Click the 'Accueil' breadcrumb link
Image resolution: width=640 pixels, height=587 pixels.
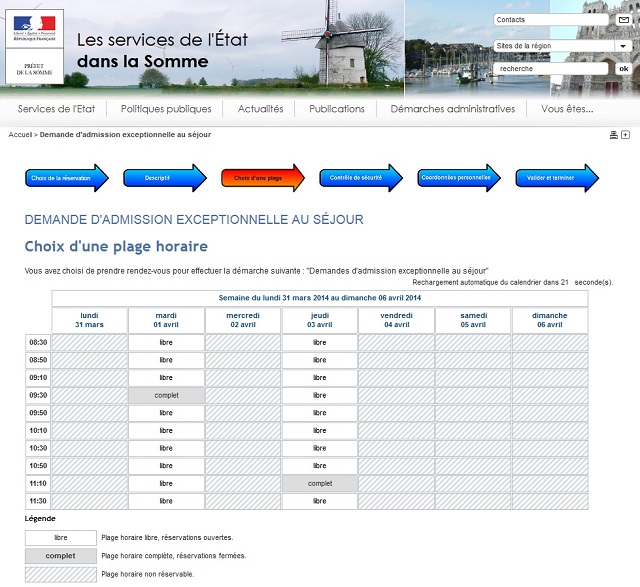(20, 134)
